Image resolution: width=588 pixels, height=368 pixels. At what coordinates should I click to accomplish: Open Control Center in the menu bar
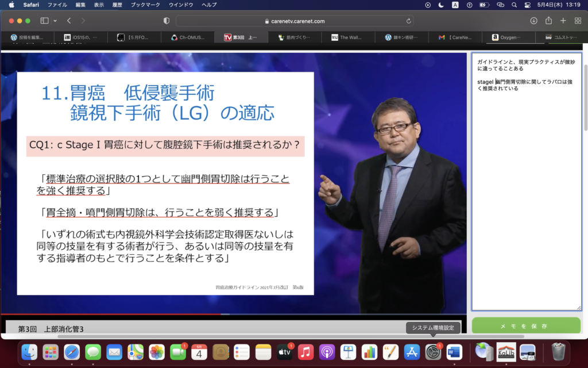pyautogui.click(x=528, y=5)
